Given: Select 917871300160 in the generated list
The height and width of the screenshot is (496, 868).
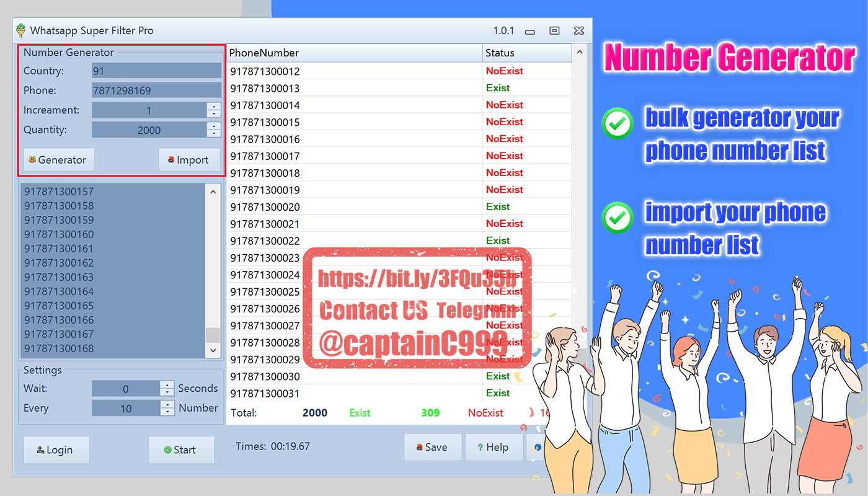Looking at the screenshot, I should (x=59, y=234).
